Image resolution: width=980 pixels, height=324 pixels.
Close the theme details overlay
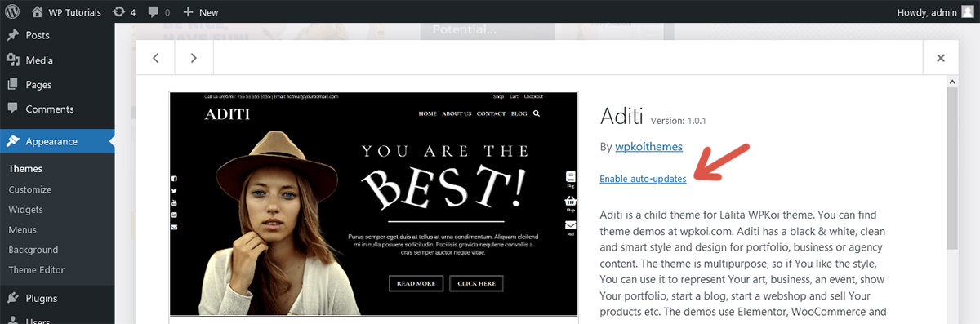point(941,58)
